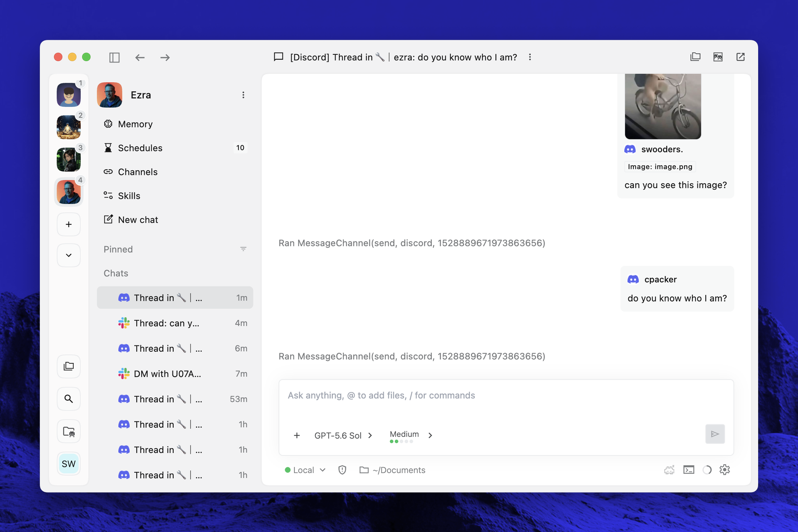The height and width of the screenshot is (532, 798).
Task: Click the robot agent icon in footer
Action: [x=669, y=470]
